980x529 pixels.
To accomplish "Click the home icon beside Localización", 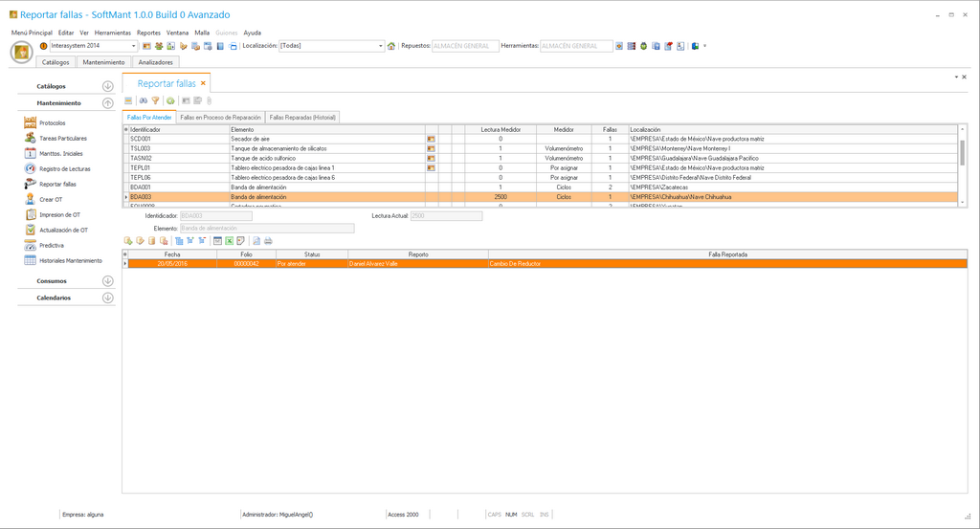I will tap(391, 46).
